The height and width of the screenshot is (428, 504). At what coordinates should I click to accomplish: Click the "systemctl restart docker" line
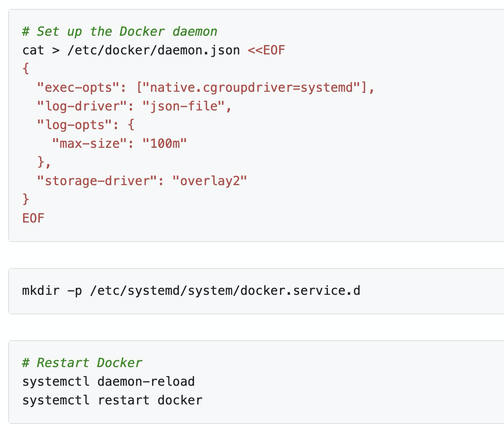coord(112,400)
